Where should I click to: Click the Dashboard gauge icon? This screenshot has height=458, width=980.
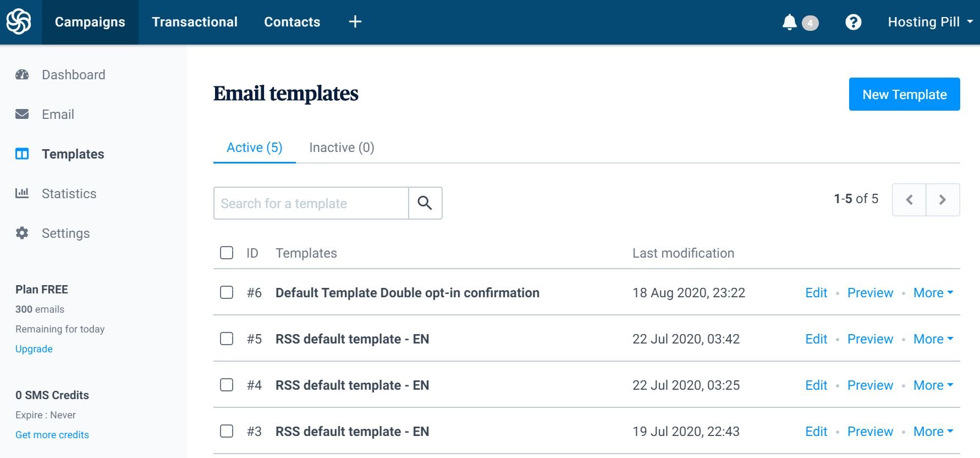22,75
